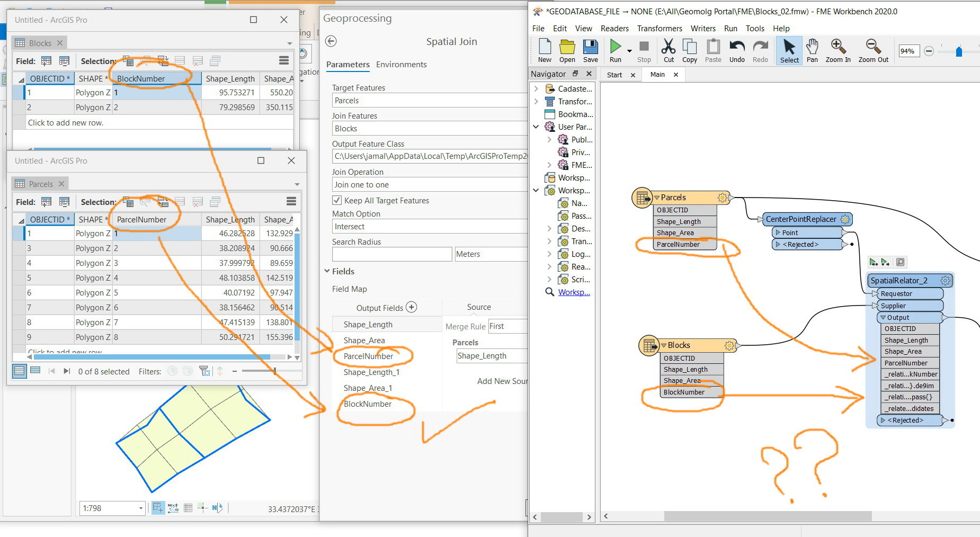Viewport: 980px width, 537px height.
Task: Close the Blocks table tab
Action: pyautogui.click(x=60, y=43)
